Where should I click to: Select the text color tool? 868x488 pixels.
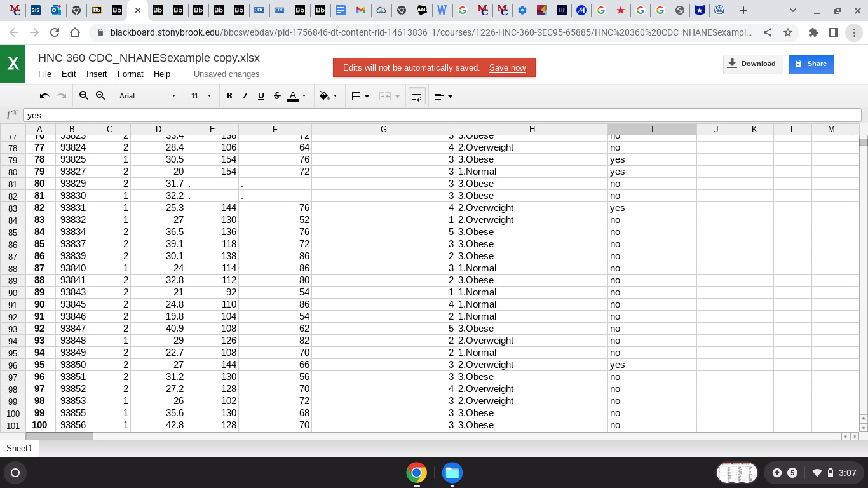point(293,96)
